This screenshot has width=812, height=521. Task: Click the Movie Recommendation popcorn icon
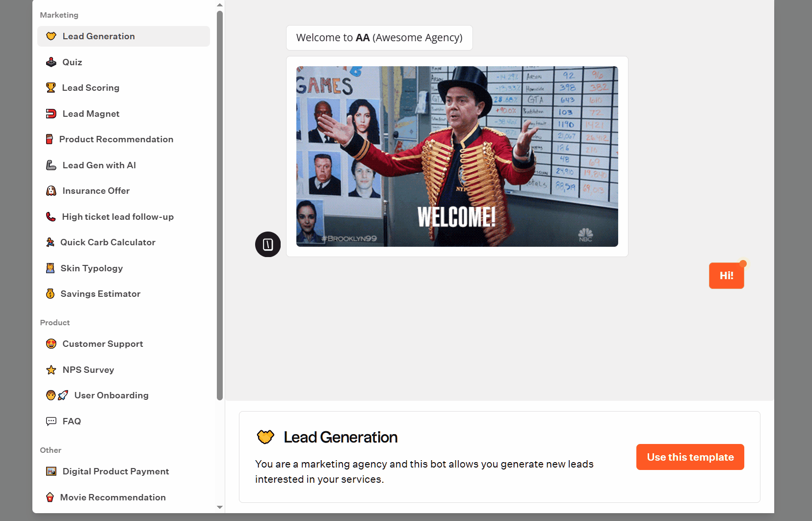point(50,497)
